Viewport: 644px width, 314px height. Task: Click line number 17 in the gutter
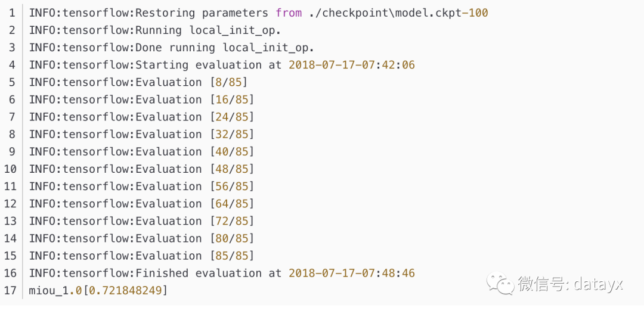[x=10, y=290]
